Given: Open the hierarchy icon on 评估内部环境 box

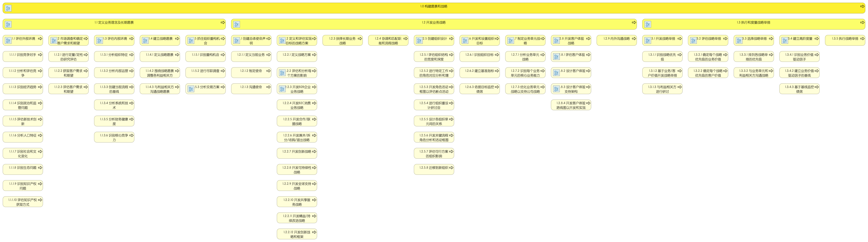Looking at the screenshot, I should (x=100, y=41).
